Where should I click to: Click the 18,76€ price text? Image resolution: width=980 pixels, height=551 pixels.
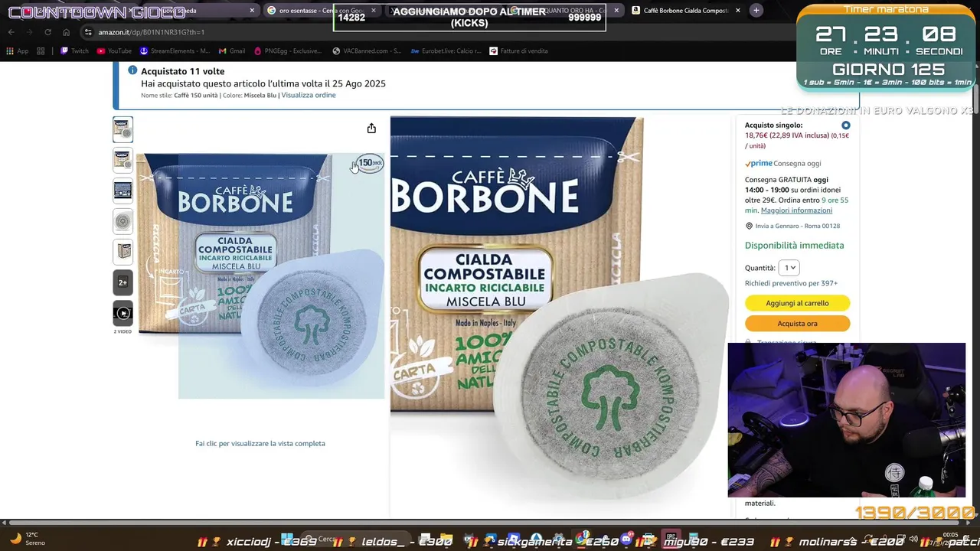pos(756,135)
